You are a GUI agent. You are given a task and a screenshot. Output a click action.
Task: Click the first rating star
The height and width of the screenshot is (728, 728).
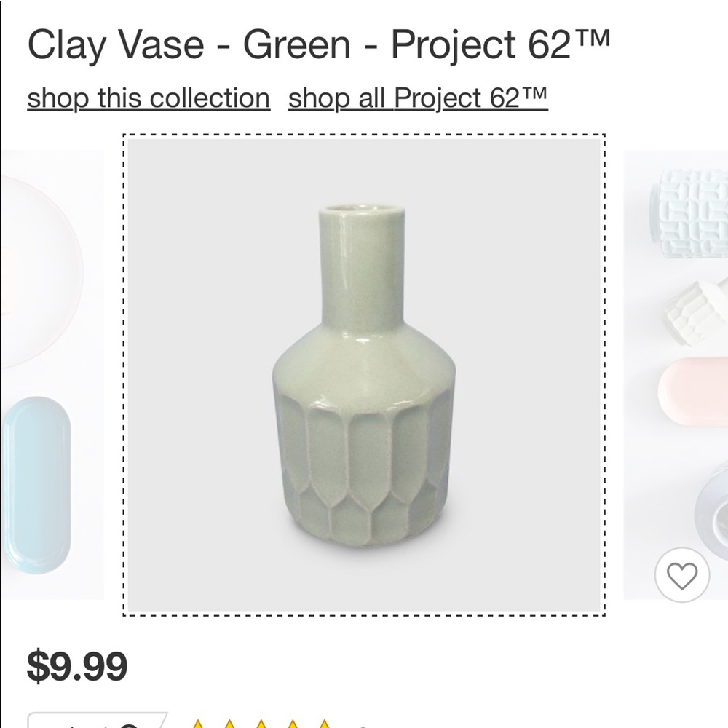coord(198,724)
